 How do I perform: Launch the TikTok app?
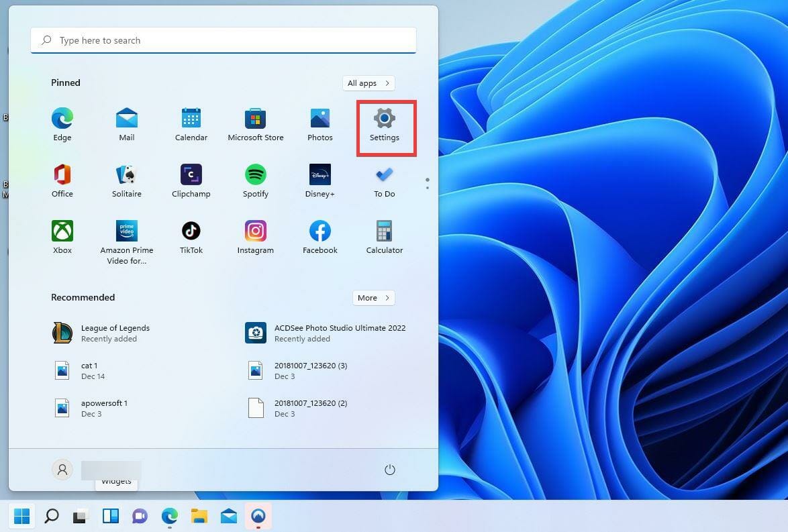(x=191, y=237)
